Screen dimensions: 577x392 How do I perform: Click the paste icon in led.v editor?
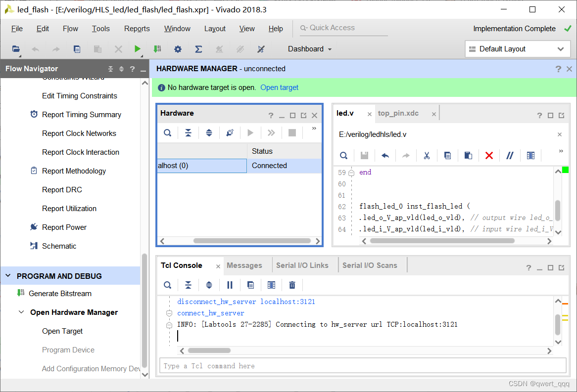(x=468, y=156)
